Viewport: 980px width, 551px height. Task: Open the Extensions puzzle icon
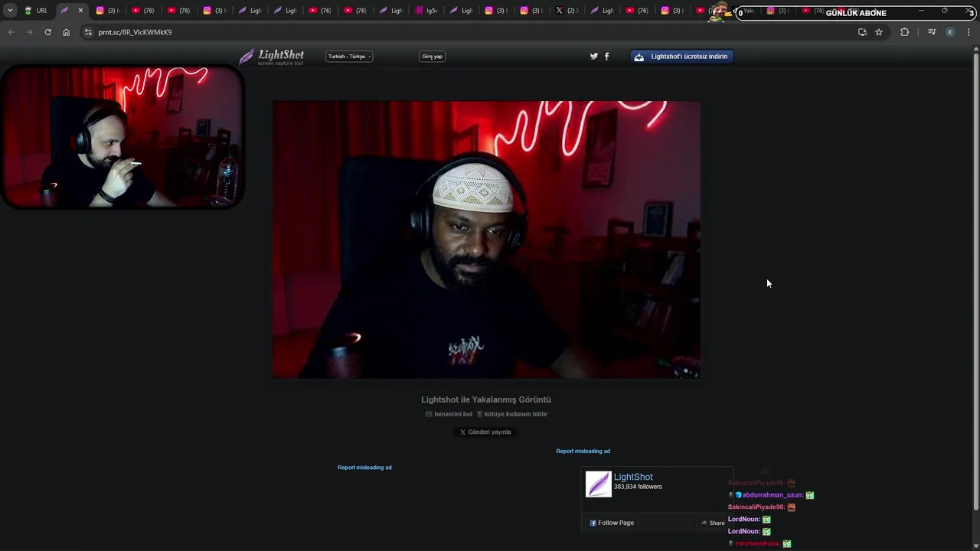coord(904,32)
